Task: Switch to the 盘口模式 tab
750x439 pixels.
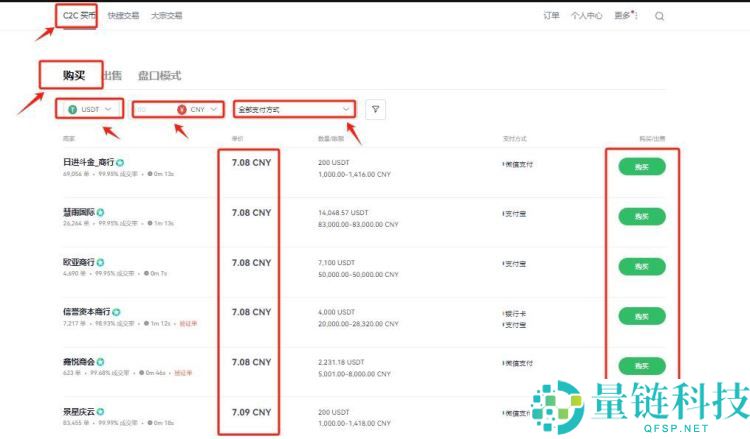Action: [x=159, y=76]
